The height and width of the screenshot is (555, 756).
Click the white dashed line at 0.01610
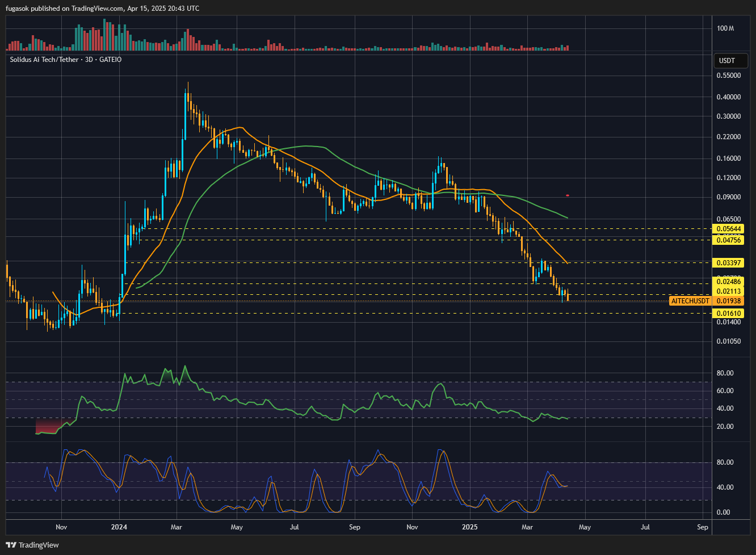(414, 314)
